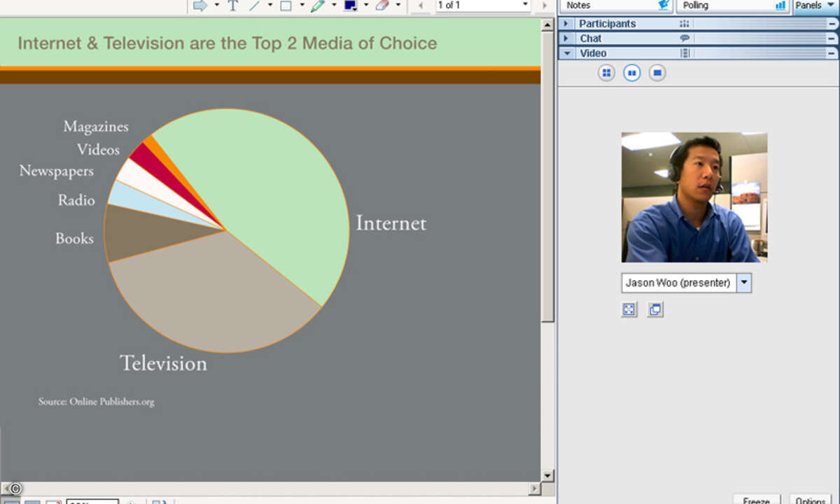Open the Panels menu

(815, 6)
